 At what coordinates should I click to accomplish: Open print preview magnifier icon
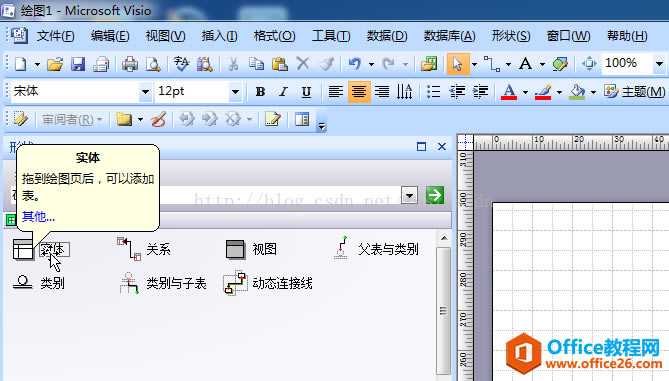click(153, 64)
